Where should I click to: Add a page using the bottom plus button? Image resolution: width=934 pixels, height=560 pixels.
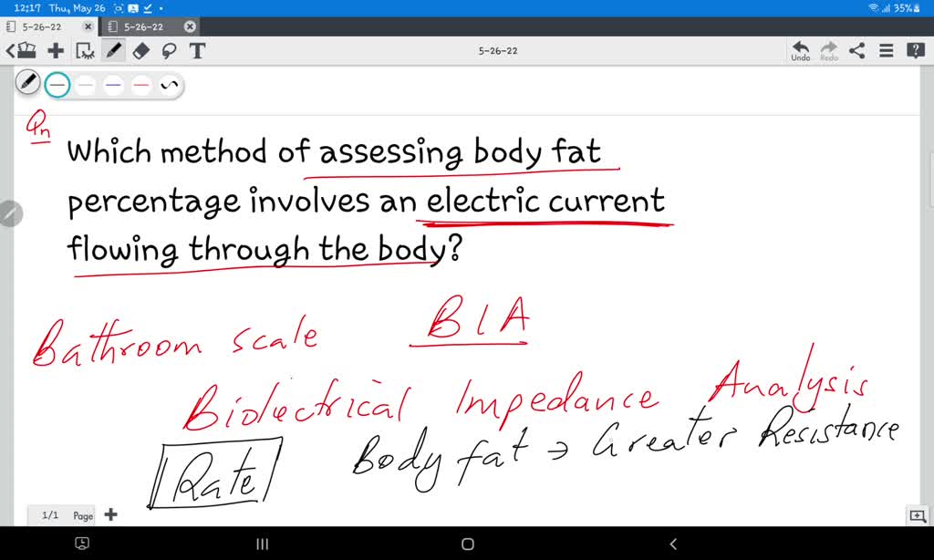pos(110,515)
